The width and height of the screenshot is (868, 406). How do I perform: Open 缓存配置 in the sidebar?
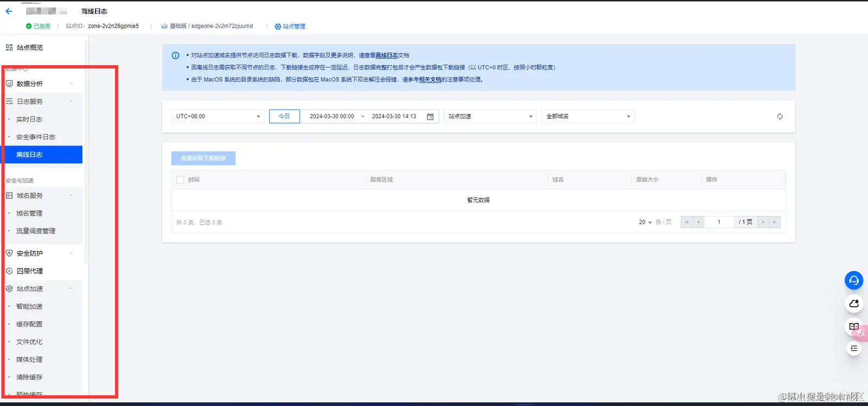click(29, 325)
